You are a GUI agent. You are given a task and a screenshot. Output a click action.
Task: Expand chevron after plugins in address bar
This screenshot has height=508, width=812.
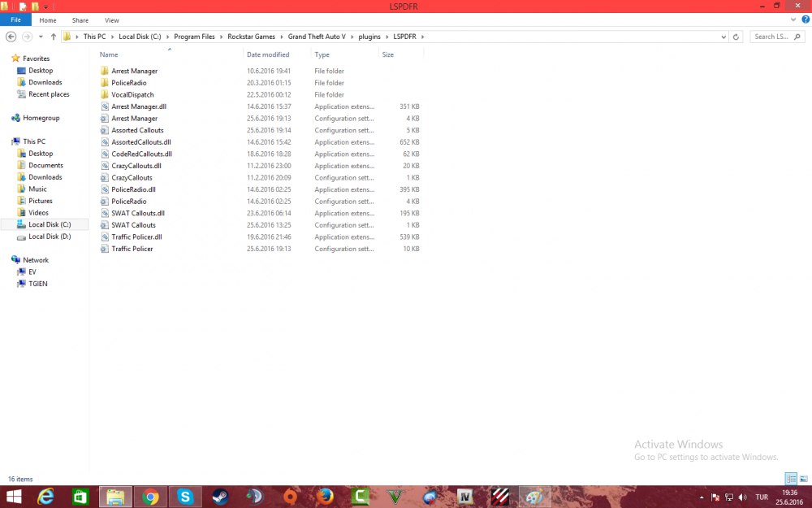pyautogui.click(x=387, y=37)
